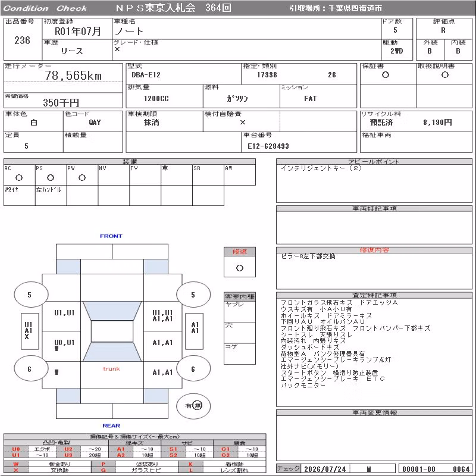The width and height of the screenshot is (476, 476).
Task: Click the REAR label on diagram
Action: pyautogui.click(x=111, y=425)
